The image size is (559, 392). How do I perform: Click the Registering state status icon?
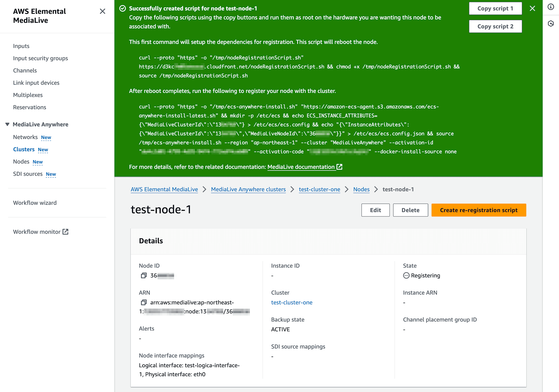[x=406, y=276]
